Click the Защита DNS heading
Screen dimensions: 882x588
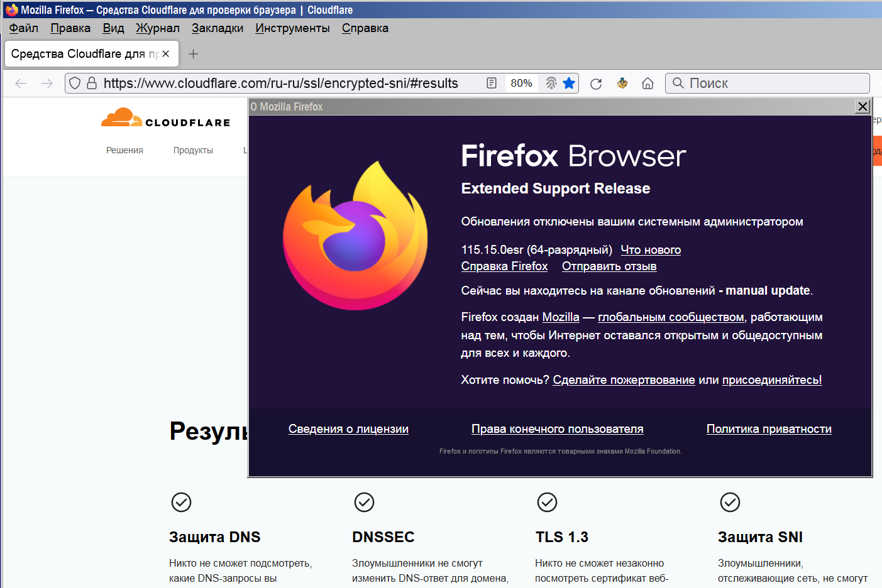[214, 537]
